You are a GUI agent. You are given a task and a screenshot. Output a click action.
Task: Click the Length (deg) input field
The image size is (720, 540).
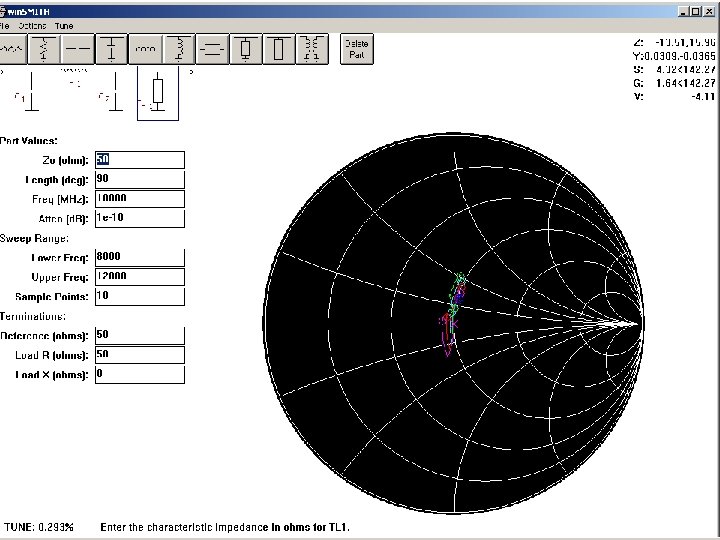click(140, 179)
